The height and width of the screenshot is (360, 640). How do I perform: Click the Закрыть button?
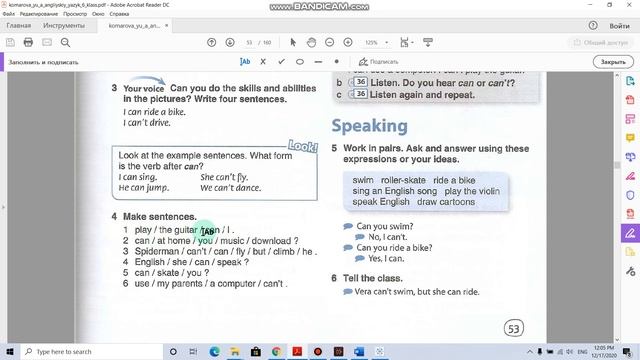pos(613,62)
